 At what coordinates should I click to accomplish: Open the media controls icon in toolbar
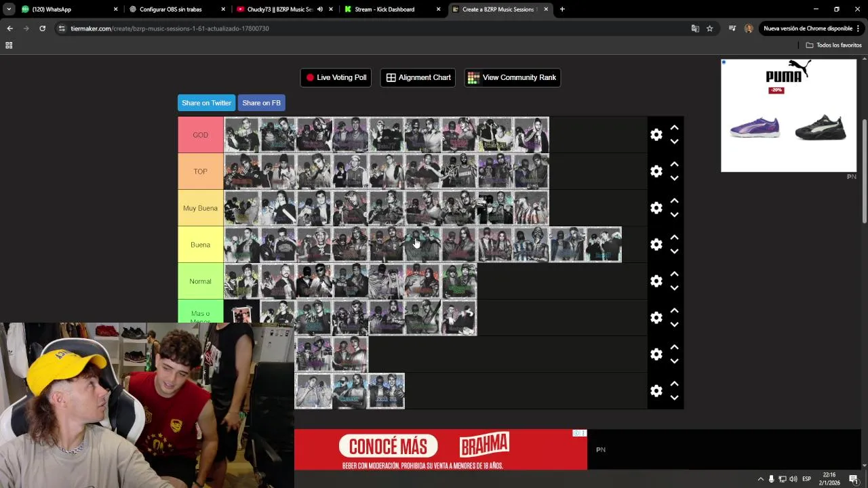pos(732,28)
